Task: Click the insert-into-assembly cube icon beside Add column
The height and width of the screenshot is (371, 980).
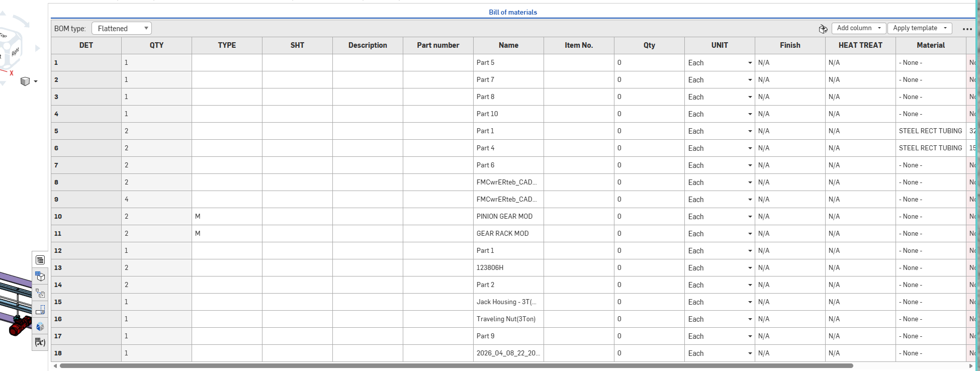Action: 823,29
